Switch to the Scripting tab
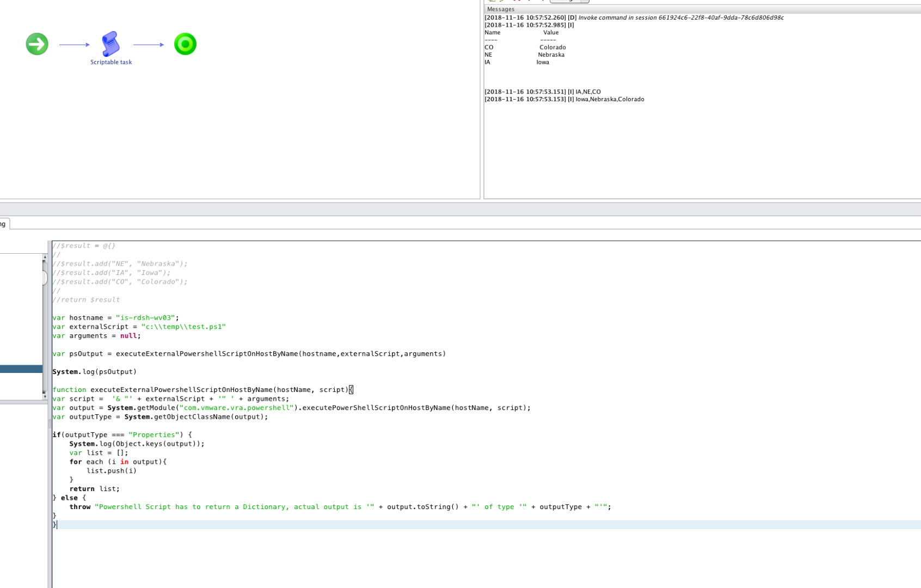This screenshot has height=588, width=921. (x=3, y=223)
